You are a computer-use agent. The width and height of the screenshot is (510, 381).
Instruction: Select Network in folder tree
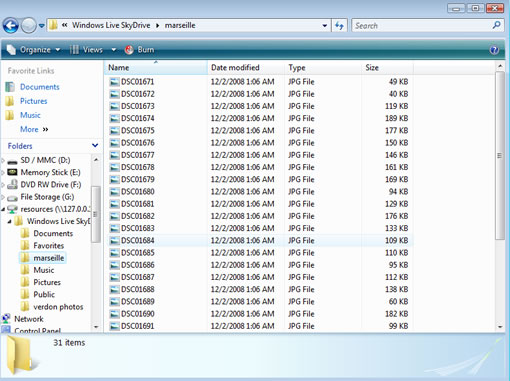[29, 319]
